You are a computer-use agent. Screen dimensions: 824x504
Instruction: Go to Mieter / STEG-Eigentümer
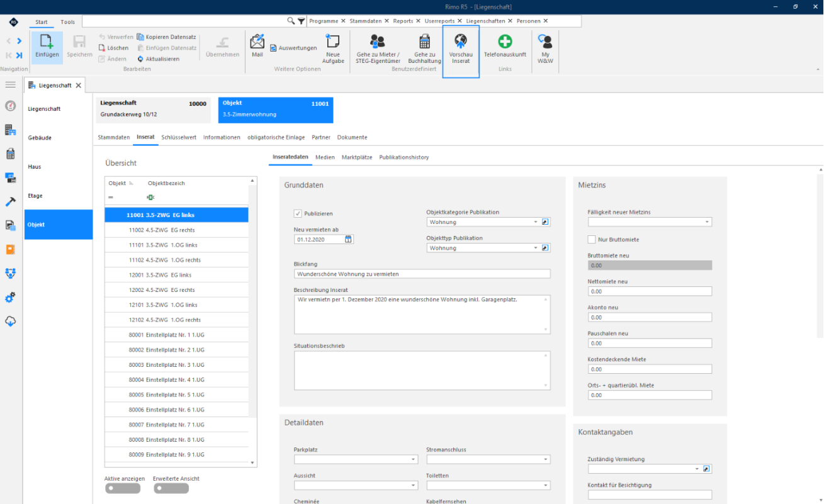[x=378, y=48]
